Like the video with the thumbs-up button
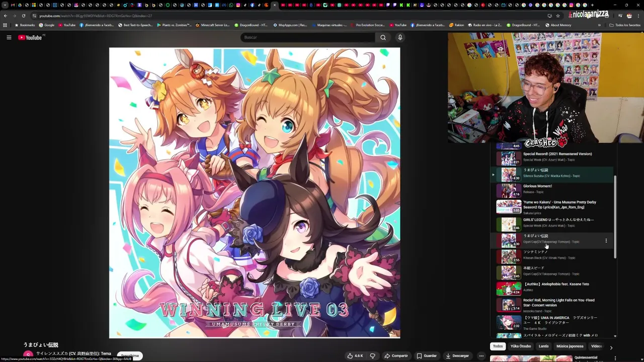Screen dimensions: 644x362 [x=355, y=355]
